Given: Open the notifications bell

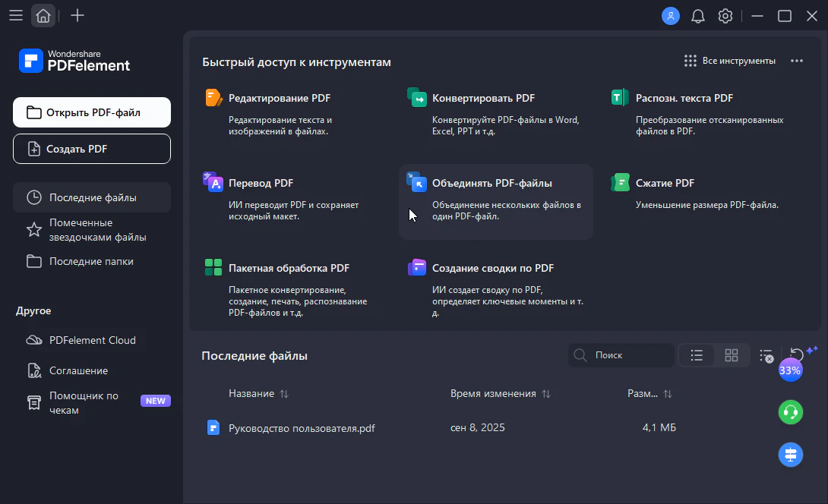Looking at the screenshot, I should (x=697, y=16).
